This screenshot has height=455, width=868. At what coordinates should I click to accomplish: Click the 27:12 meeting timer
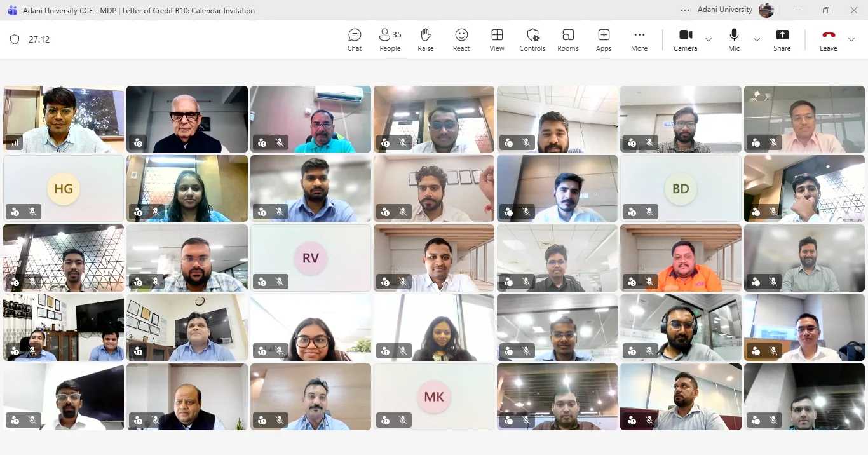(x=39, y=39)
